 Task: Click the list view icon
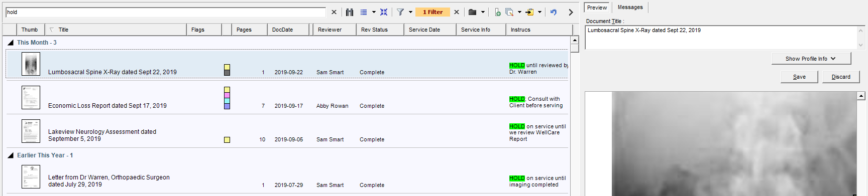[x=364, y=12]
